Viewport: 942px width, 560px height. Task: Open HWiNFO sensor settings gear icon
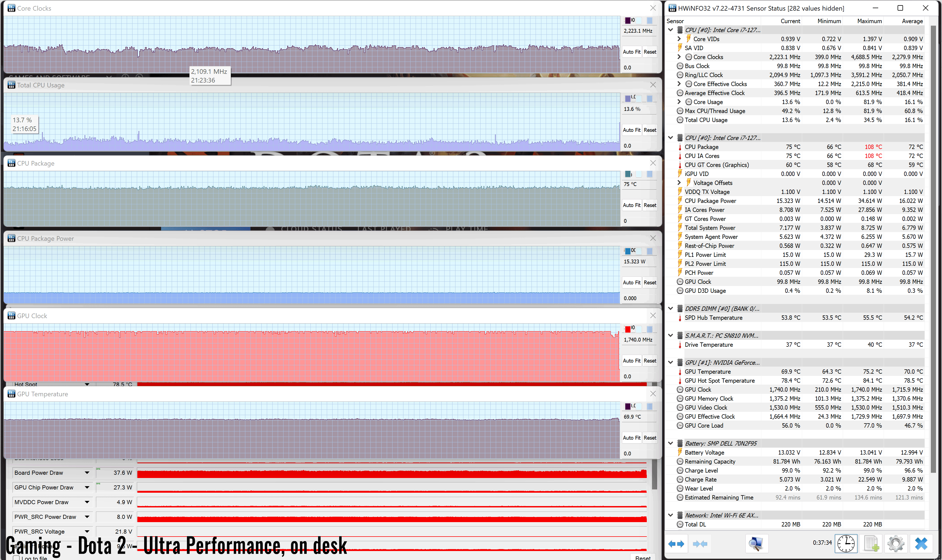tap(896, 544)
